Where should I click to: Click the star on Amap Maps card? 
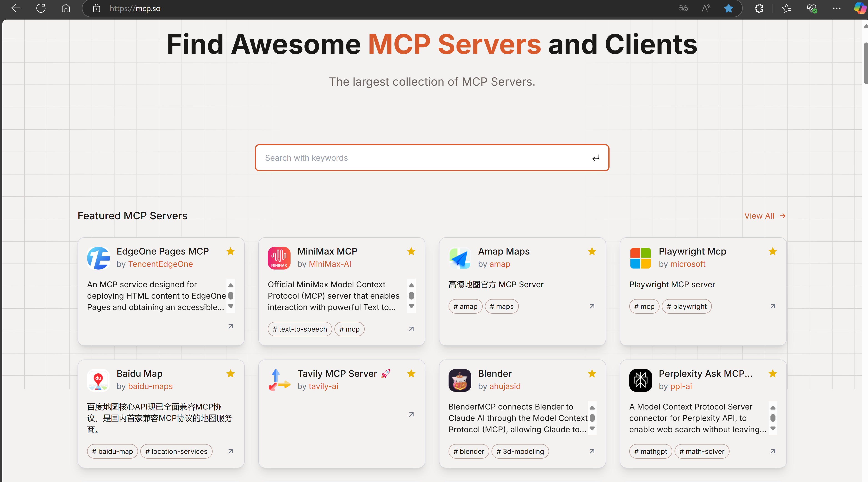click(x=592, y=251)
